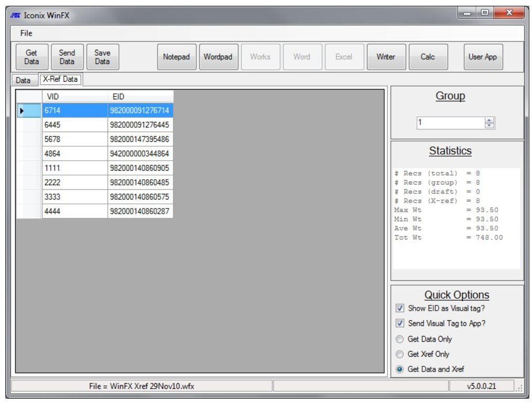This screenshot has width=532, height=404.
Task: Click the Recs (total) = 8 statistics line
Action: coord(437,173)
